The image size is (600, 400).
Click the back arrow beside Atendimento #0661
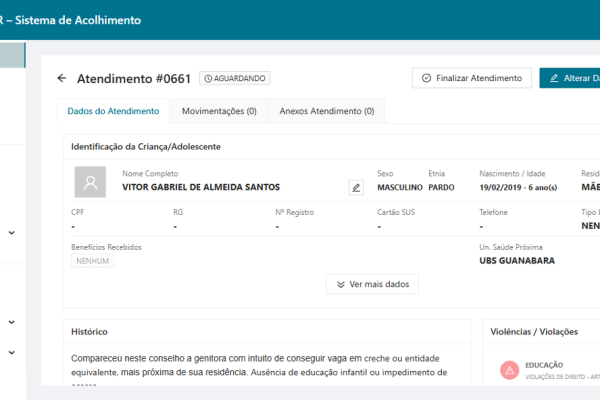(x=62, y=78)
